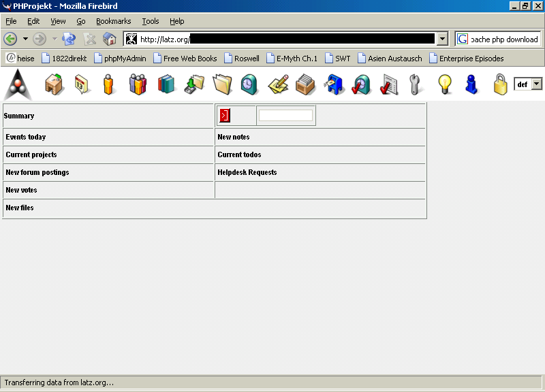Open the download folder icon
The width and height of the screenshot is (545, 392).
194,84
